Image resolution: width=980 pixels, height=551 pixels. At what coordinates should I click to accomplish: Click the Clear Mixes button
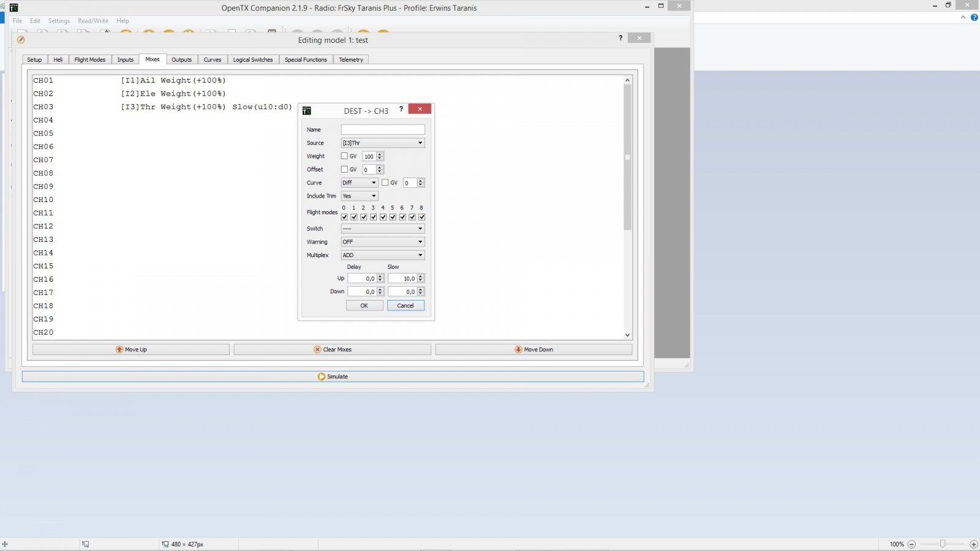click(333, 350)
